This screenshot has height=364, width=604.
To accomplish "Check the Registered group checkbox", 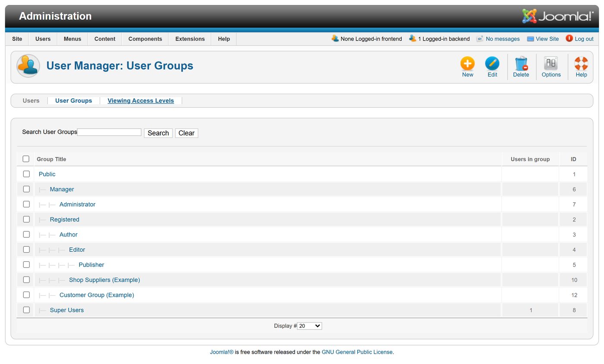I will pos(26,219).
